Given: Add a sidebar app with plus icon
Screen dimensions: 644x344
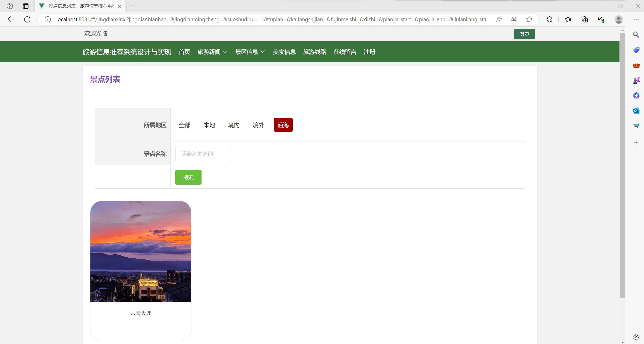Looking at the screenshot, I should (x=636, y=142).
